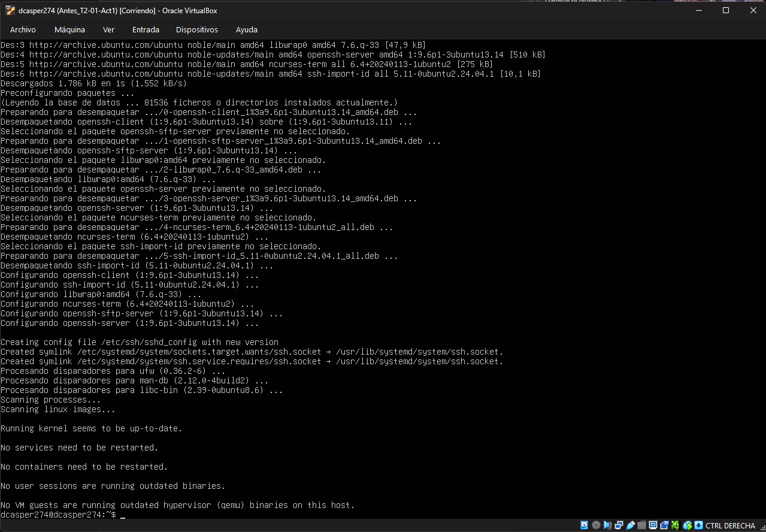
Task: Click the hard disk activity indicator
Action: 585,525
